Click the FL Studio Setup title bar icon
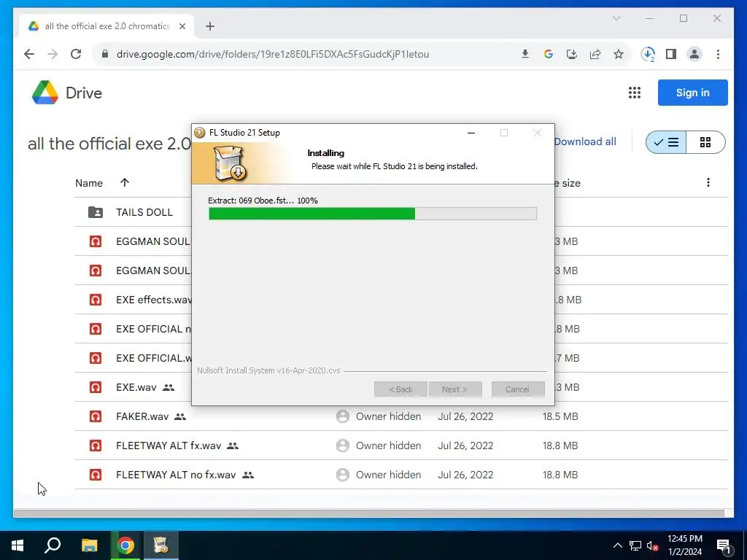The width and height of the screenshot is (747, 560). (200, 133)
